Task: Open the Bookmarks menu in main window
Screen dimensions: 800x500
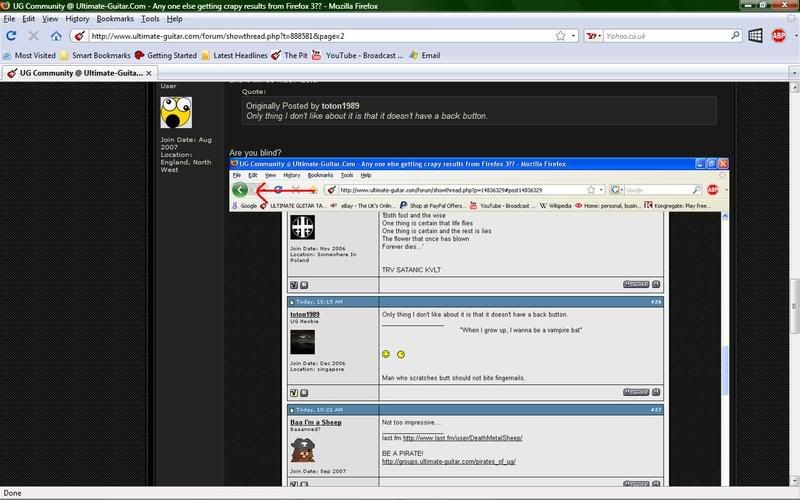Action: pyautogui.click(x=115, y=19)
